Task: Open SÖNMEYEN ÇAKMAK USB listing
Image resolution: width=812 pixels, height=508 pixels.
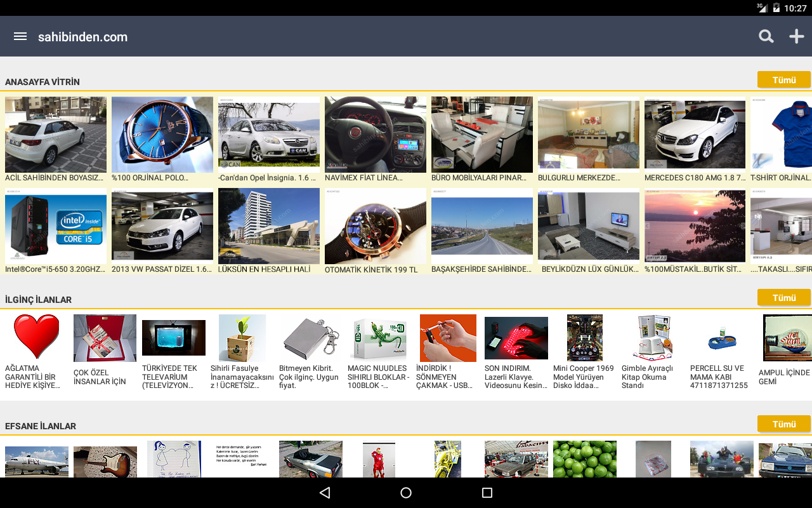Action: tap(447, 352)
